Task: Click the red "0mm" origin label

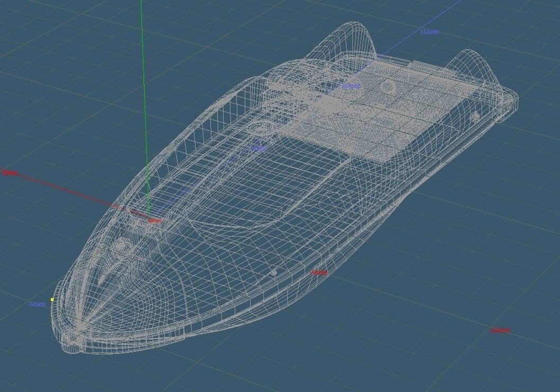Action: (154, 221)
